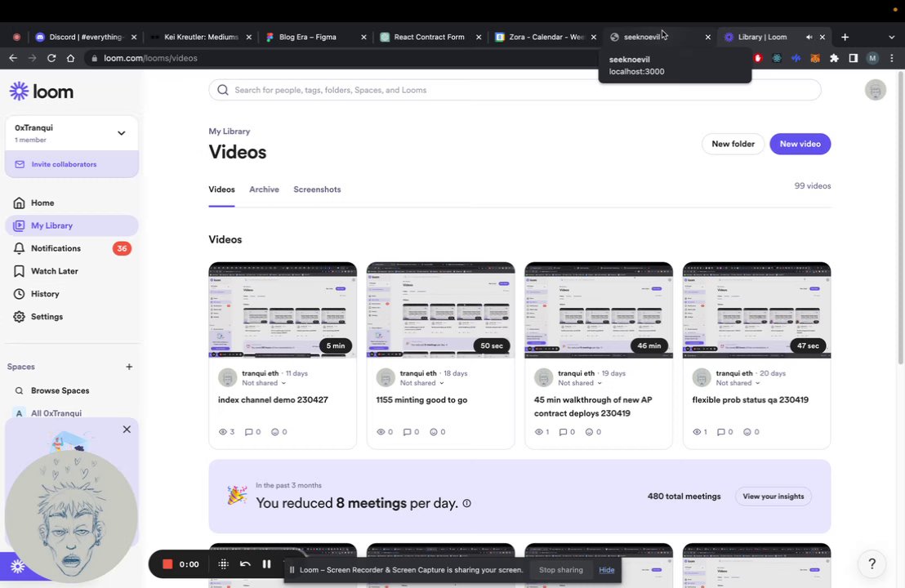Image resolution: width=905 pixels, height=588 pixels.
Task: Switch to the Discord browser tab
Action: coord(86,37)
